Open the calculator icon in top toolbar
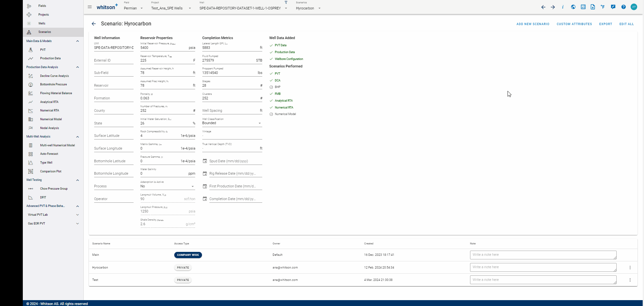The width and height of the screenshot is (644, 306). pyautogui.click(x=583, y=7)
